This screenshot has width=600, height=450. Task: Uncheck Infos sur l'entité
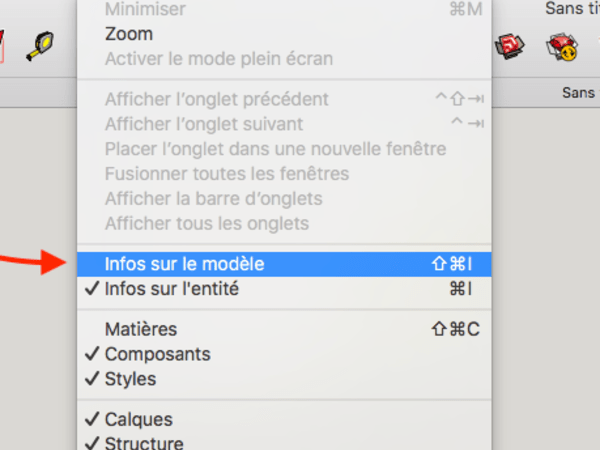[x=171, y=290]
